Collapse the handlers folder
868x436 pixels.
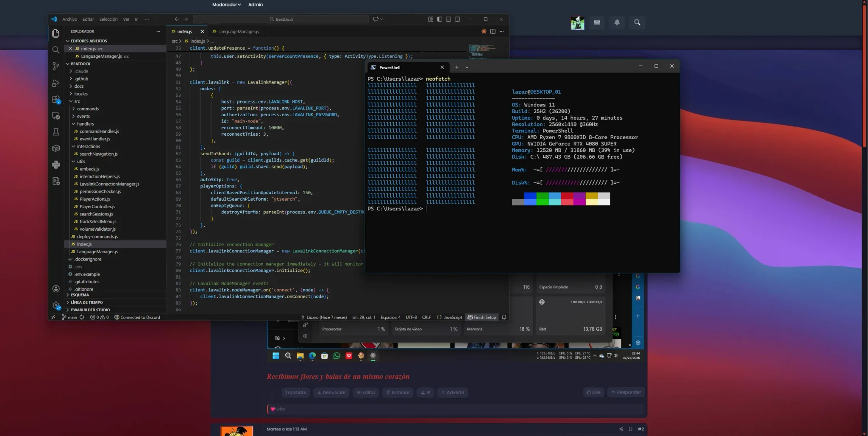click(x=85, y=124)
